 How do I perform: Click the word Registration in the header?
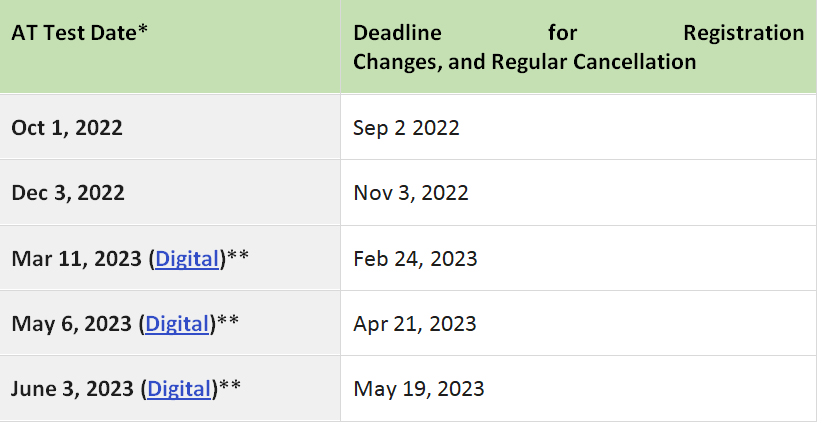[743, 33]
